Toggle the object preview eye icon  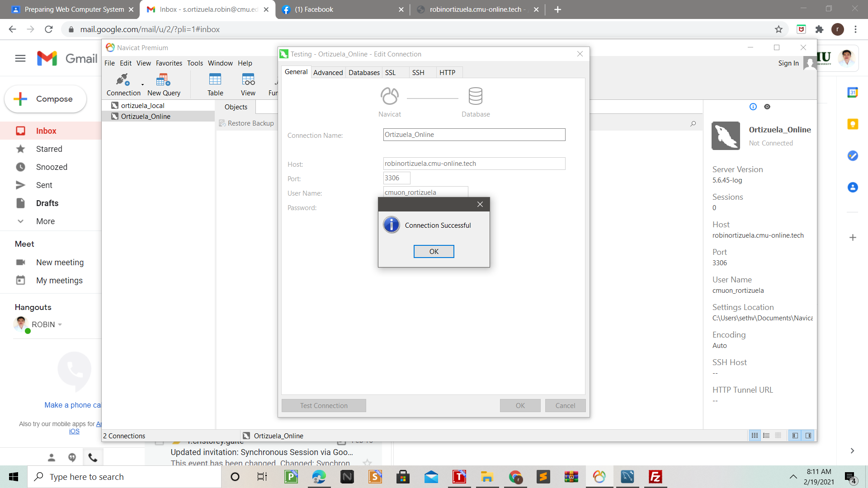[x=767, y=107]
